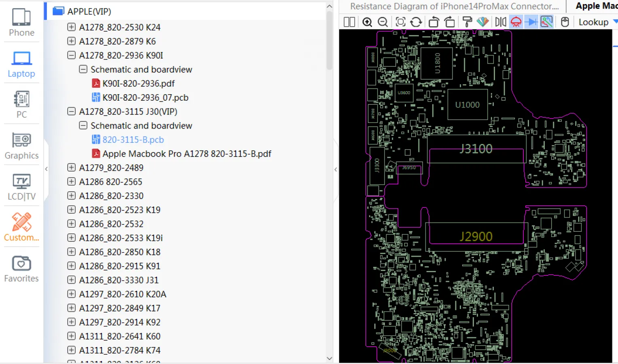Click the A1297_820-2914 K92 entry
Viewport: 618px width, 364px height.
pyautogui.click(x=120, y=322)
